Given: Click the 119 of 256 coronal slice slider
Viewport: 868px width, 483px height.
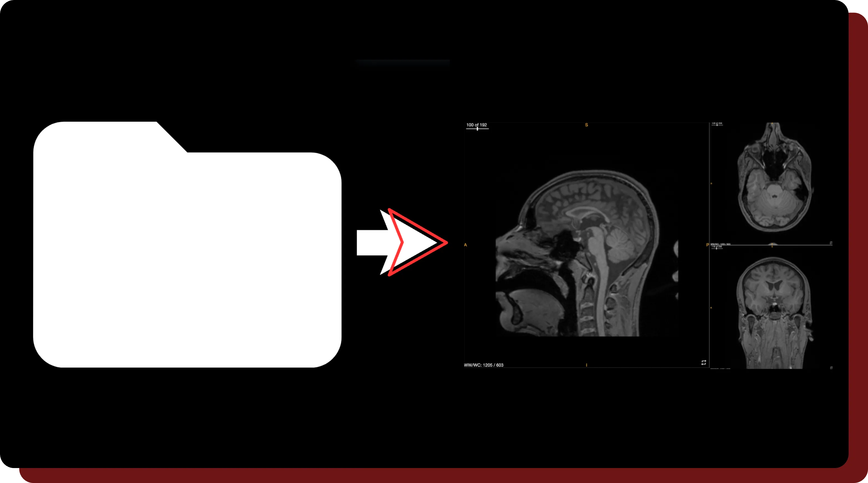Looking at the screenshot, I should 717,249.
